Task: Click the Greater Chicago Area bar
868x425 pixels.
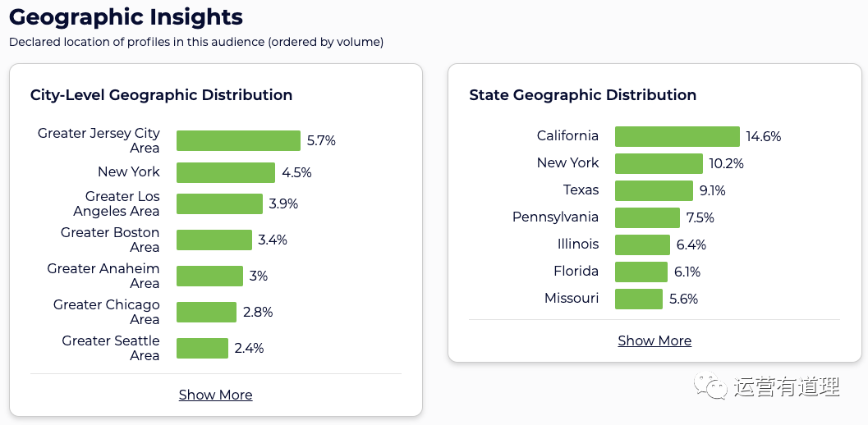Action: click(x=206, y=312)
